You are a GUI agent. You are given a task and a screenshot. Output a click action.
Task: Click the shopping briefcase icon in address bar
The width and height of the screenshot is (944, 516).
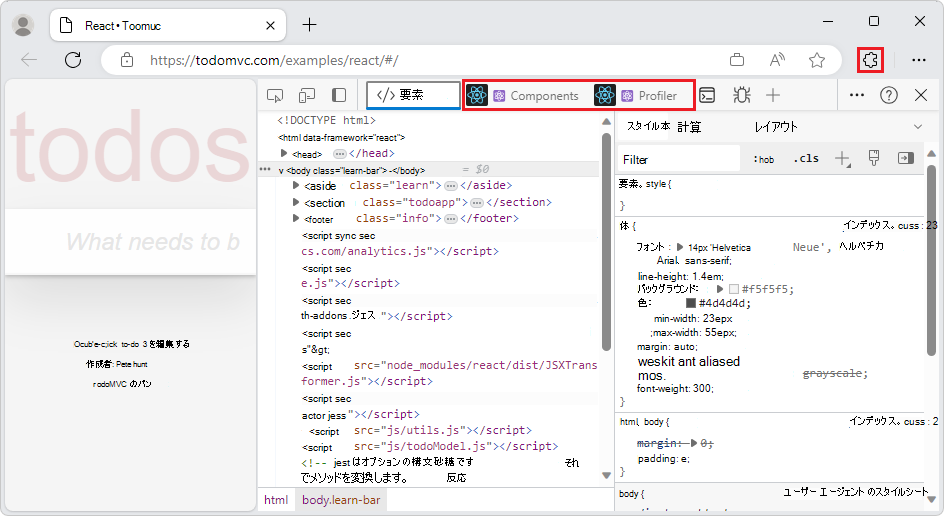coord(736,60)
